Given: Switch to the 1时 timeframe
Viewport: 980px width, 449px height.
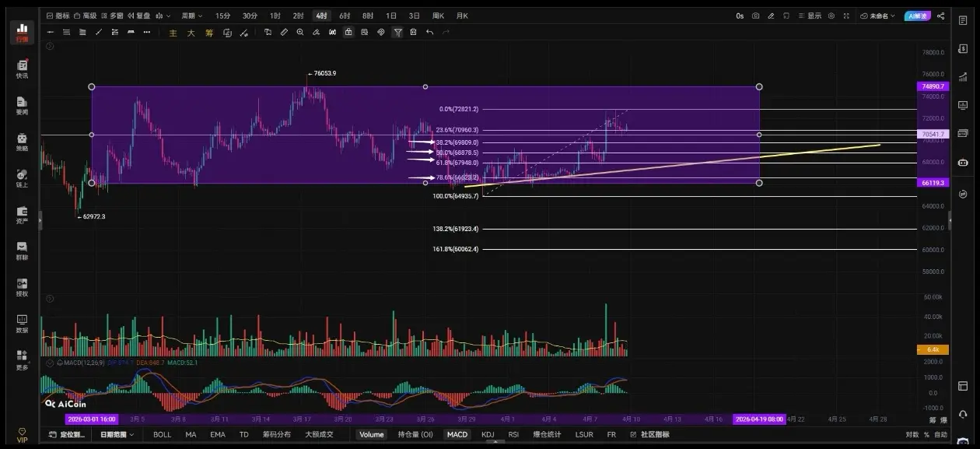Looking at the screenshot, I should tap(275, 16).
